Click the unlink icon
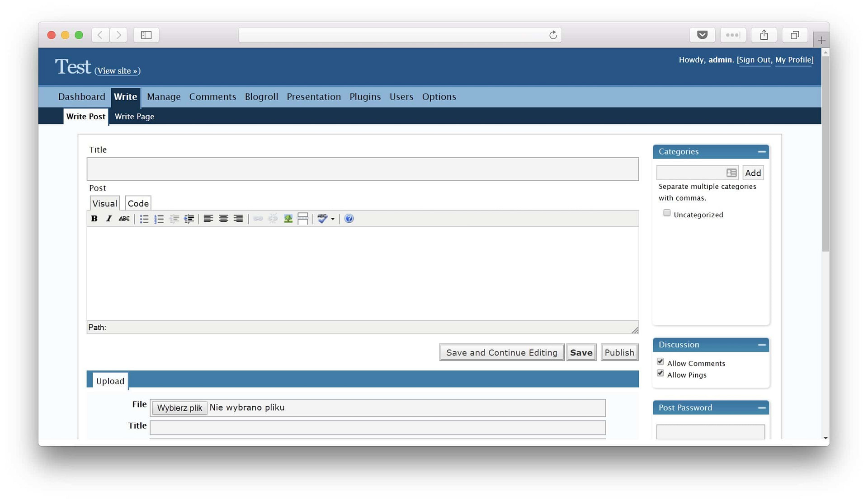The width and height of the screenshot is (868, 501). click(273, 219)
